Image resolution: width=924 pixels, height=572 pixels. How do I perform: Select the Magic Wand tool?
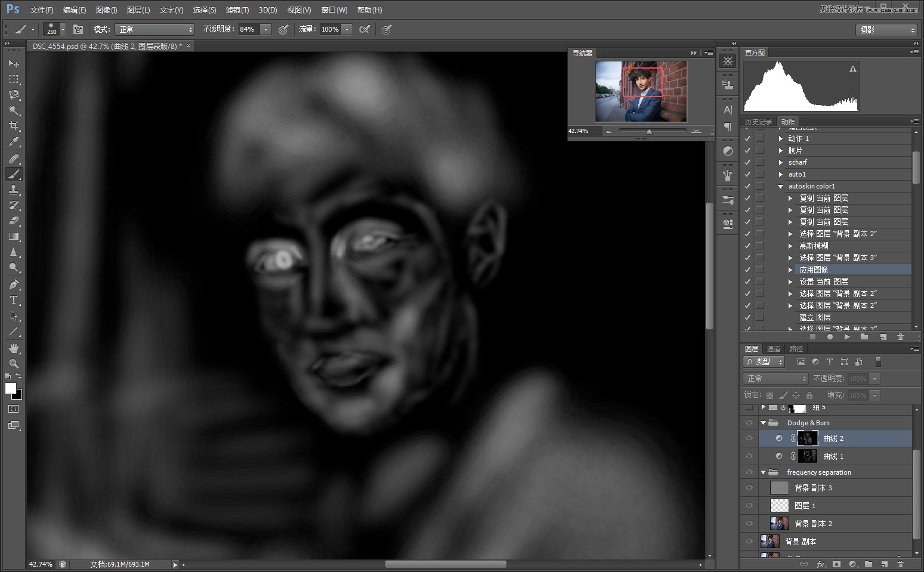coord(13,110)
